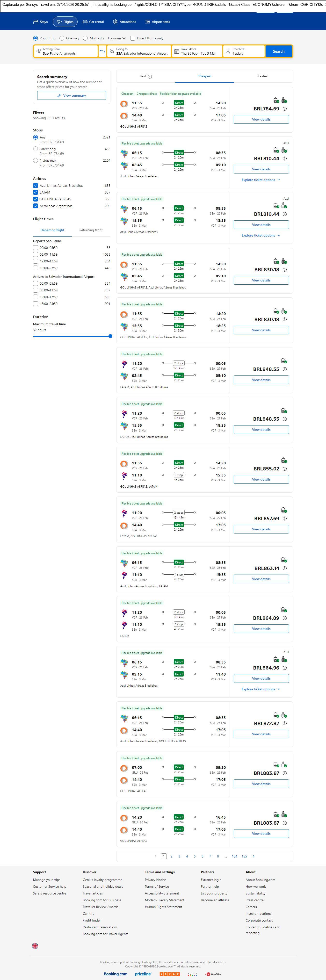Click the View summary button
The image size is (326, 980).
coord(72,95)
